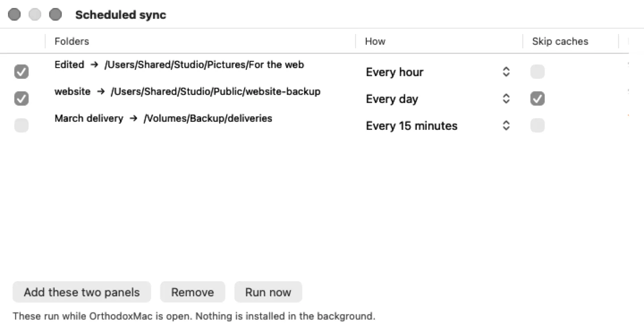Click the Remove button
Viewport: 644px width, 333px height.
[193, 292]
